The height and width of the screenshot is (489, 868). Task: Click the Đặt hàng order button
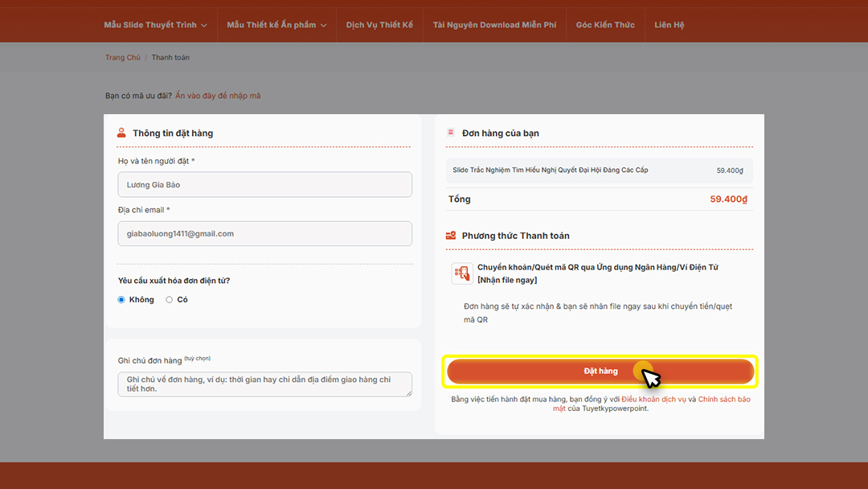[599, 371]
